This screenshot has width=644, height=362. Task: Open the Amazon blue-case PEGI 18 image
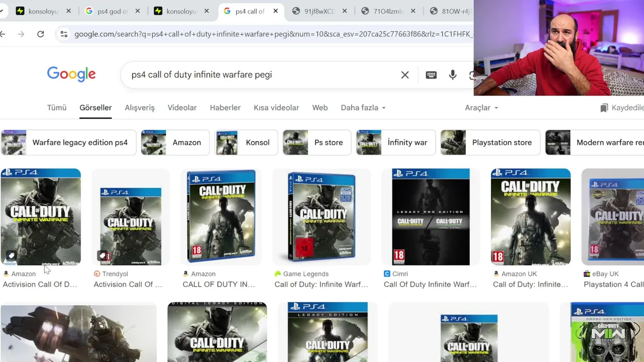click(221, 217)
